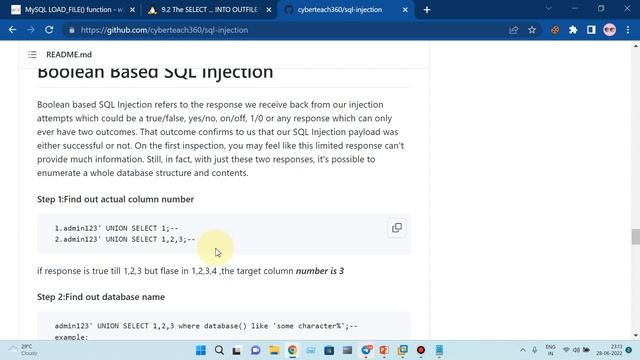Open the Chrome profile avatar

(609, 30)
